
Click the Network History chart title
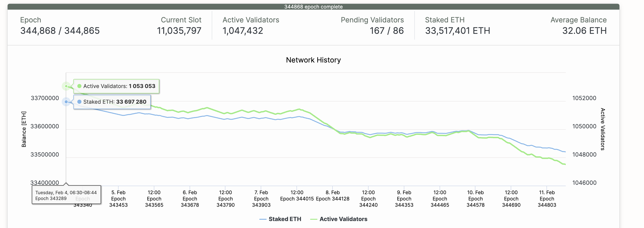pyautogui.click(x=313, y=60)
